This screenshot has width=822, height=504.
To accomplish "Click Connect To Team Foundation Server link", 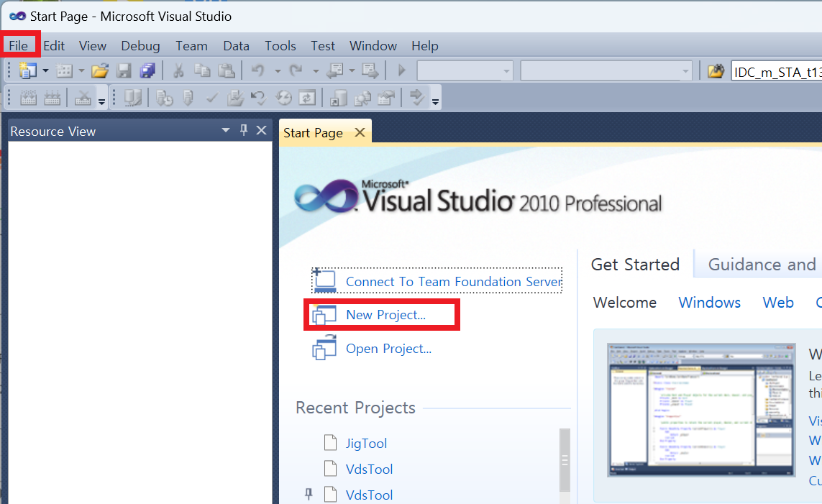I will tap(454, 282).
